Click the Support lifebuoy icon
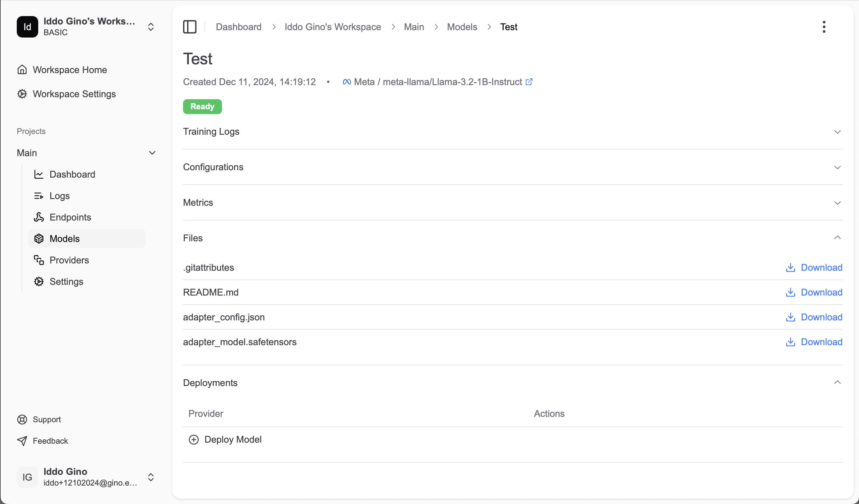This screenshot has height=504, width=859. pos(22,419)
